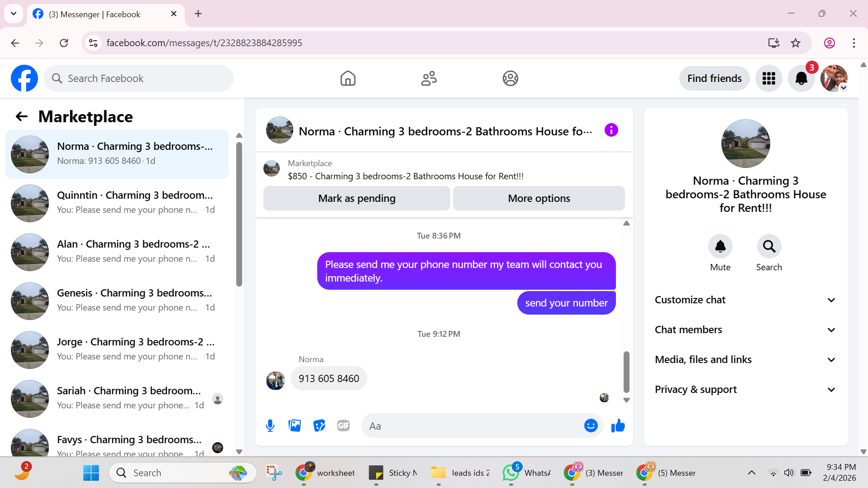Go back using the Marketplace back arrow
868x488 pixels.
22,117
